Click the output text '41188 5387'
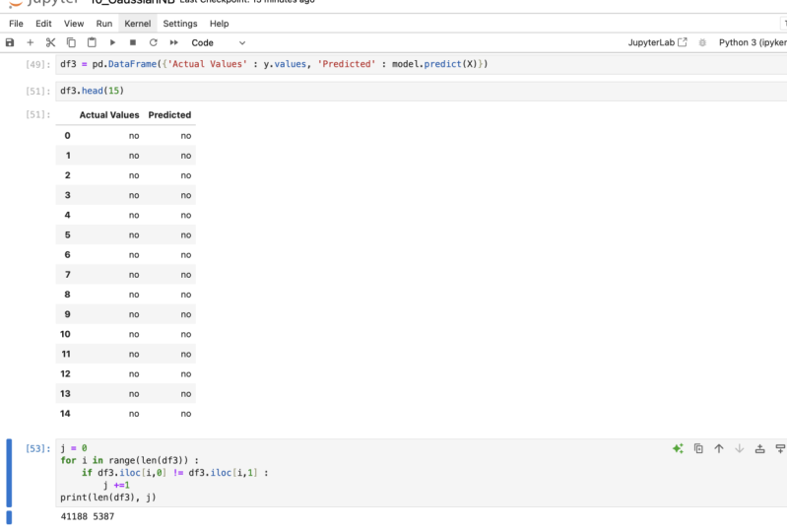This screenshot has height=532, width=787. [88, 516]
